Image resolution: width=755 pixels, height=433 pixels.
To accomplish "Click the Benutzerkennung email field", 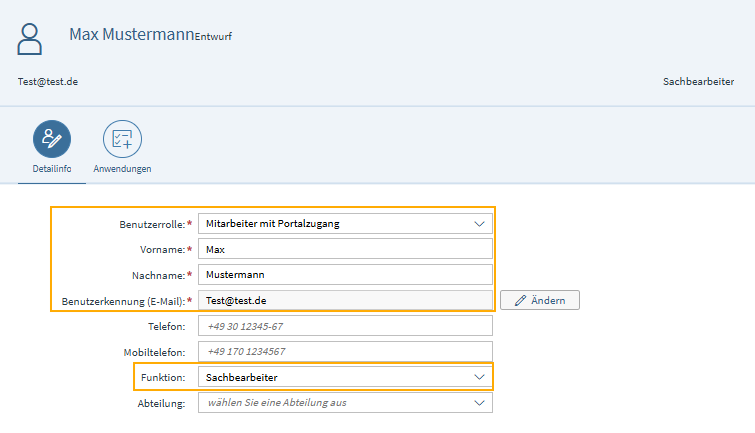I will pyautogui.click(x=345, y=300).
